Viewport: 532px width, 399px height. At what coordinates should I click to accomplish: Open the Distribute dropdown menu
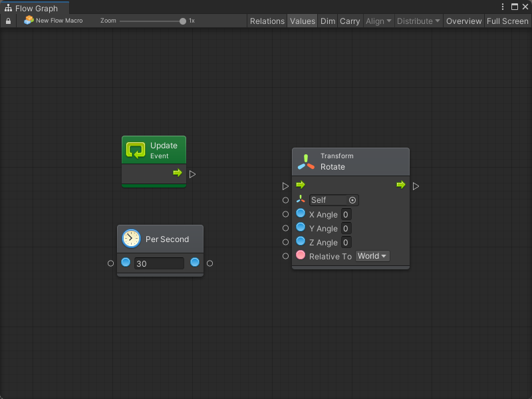pyautogui.click(x=418, y=21)
